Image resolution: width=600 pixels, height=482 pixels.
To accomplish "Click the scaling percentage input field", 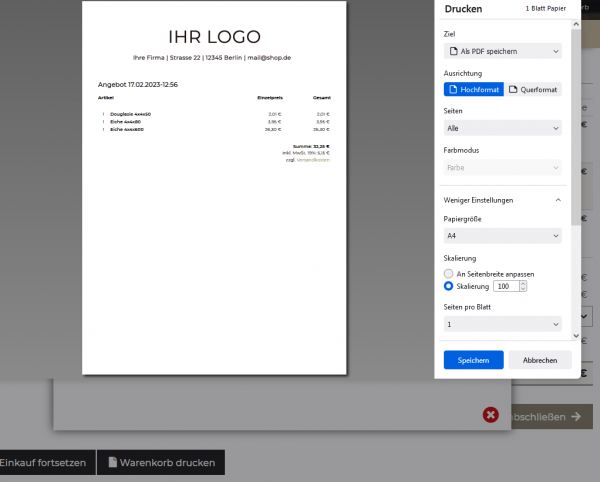I will click(503, 286).
